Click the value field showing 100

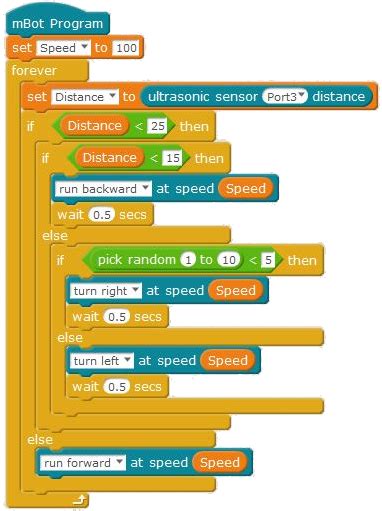coord(126,48)
